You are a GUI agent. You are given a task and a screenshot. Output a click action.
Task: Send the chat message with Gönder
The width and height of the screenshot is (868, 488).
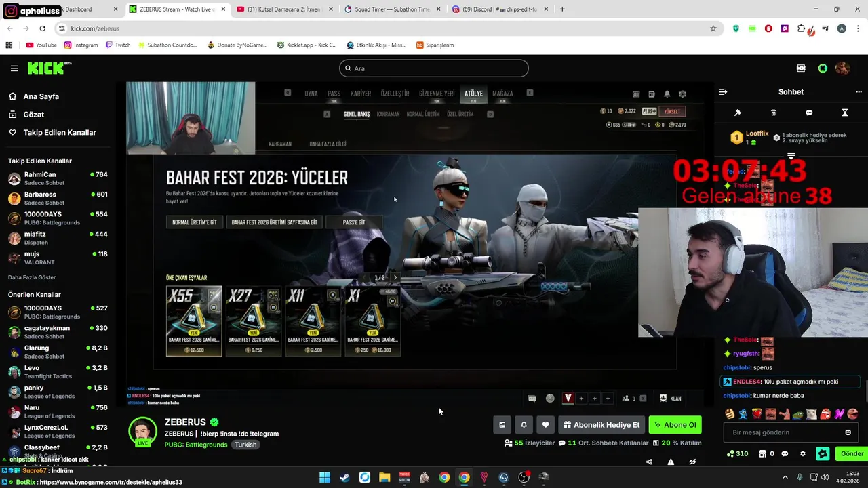click(852, 454)
